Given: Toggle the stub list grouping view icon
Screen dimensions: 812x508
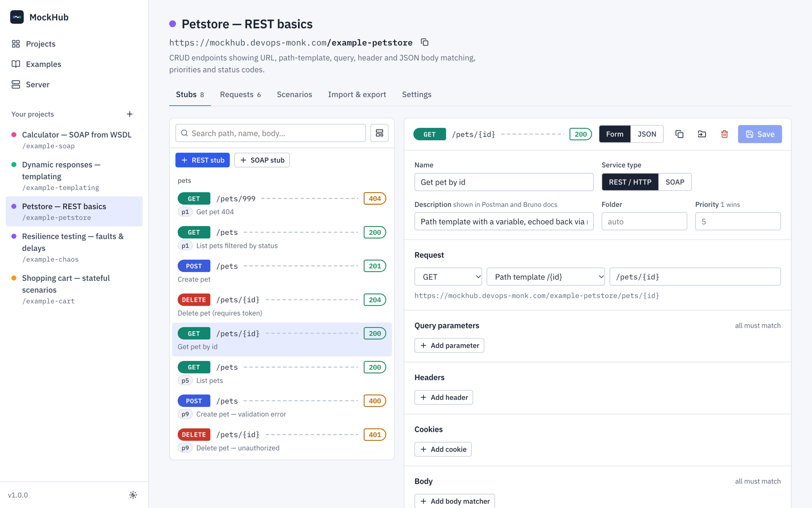Looking at the screenshot, I should pyautogui.click(x=379, y=133).
